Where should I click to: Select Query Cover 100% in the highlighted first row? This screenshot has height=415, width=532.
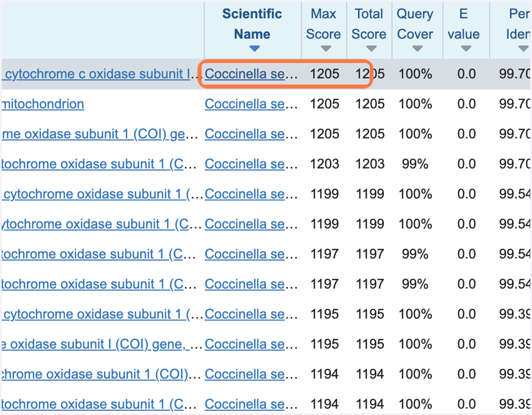pyautogui.click(x=415, y=74)
